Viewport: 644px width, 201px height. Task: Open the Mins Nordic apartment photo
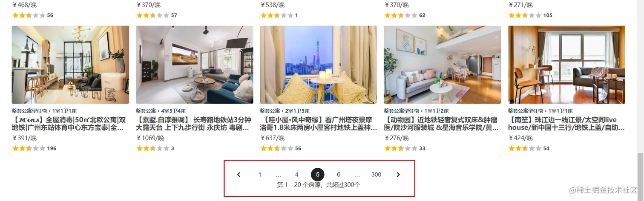[x=70, y=65]
